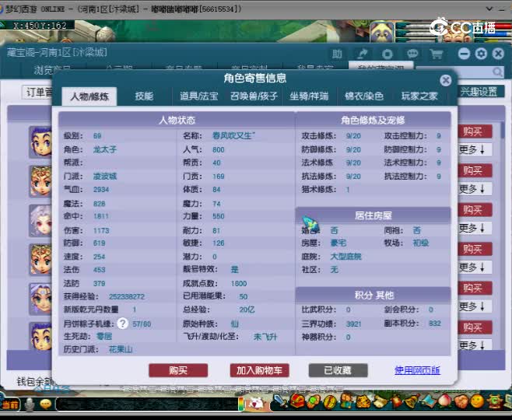512x420 pixels.
Task: Select the white-haired character avatar in list
Action: (x=40, y=220)
